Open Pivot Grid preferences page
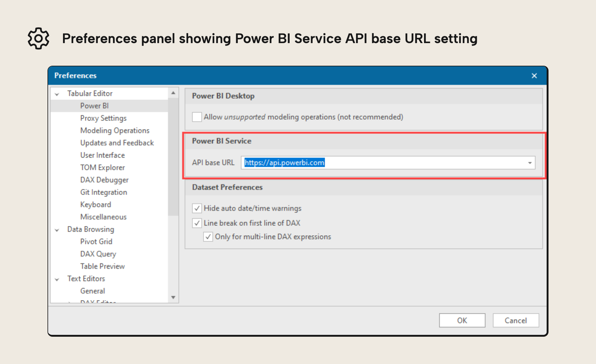 96,242
